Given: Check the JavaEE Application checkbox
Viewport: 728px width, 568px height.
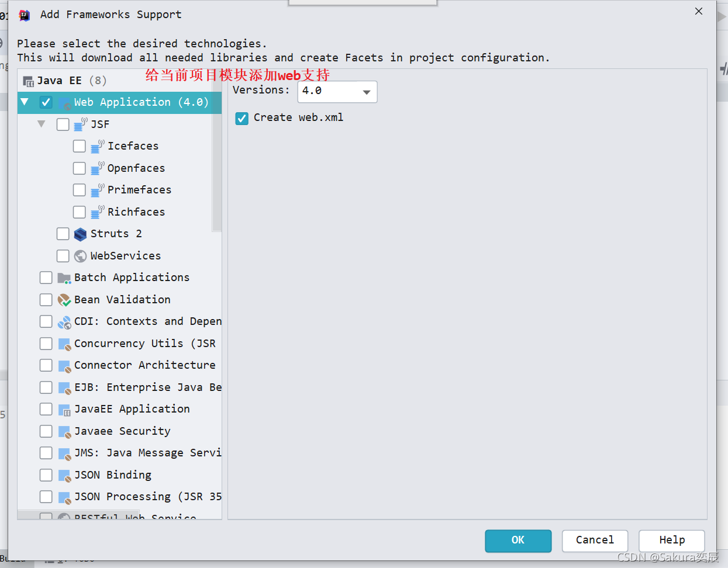Looking at the screenshot, I should point(46,409).
